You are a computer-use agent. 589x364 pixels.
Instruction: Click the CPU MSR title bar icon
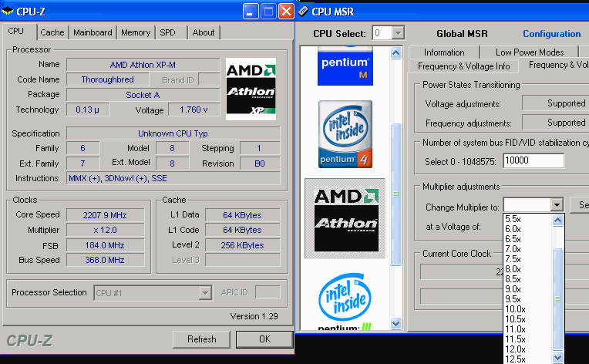click(x=304, y=12)
